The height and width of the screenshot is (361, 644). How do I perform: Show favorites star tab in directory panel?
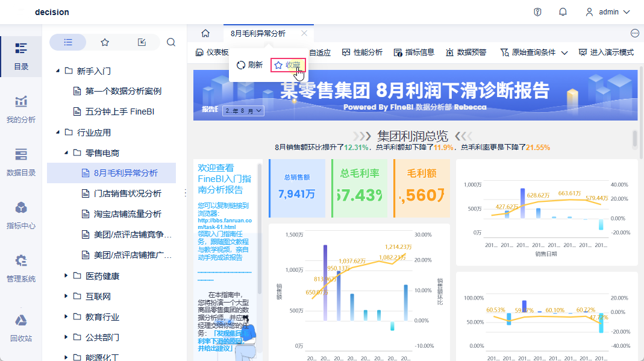(105, 42)
